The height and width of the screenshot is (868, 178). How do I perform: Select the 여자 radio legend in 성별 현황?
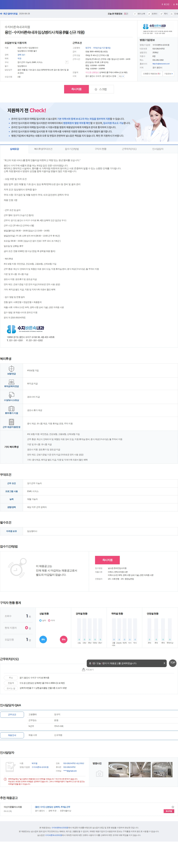[x=51, y=620]
